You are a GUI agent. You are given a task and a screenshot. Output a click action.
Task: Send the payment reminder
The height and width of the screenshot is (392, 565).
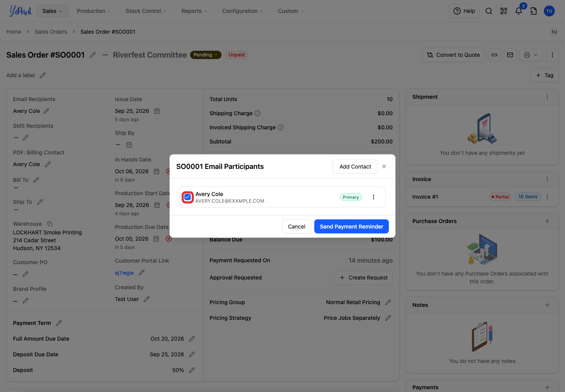tap(352, 227)
